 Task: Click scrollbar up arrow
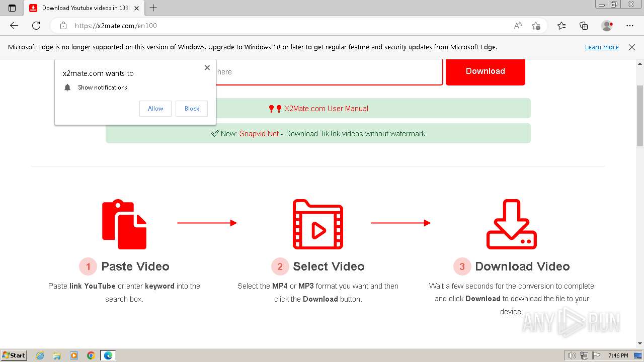pos(640,64)
